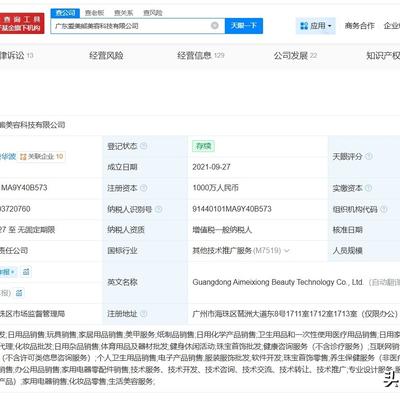Click the help icon beside 注册资本
Viewport: 400px width, 400px height.
click(144, 188)
